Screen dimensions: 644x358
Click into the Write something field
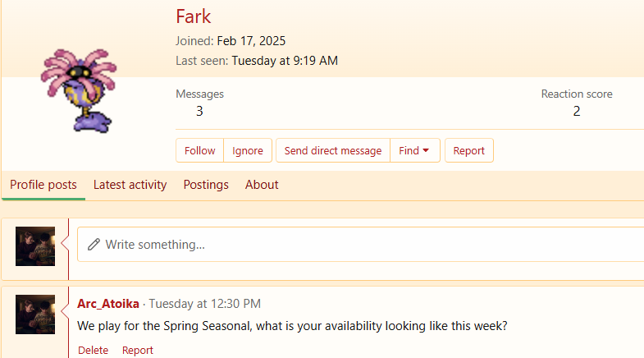click(x=361, y=245)
